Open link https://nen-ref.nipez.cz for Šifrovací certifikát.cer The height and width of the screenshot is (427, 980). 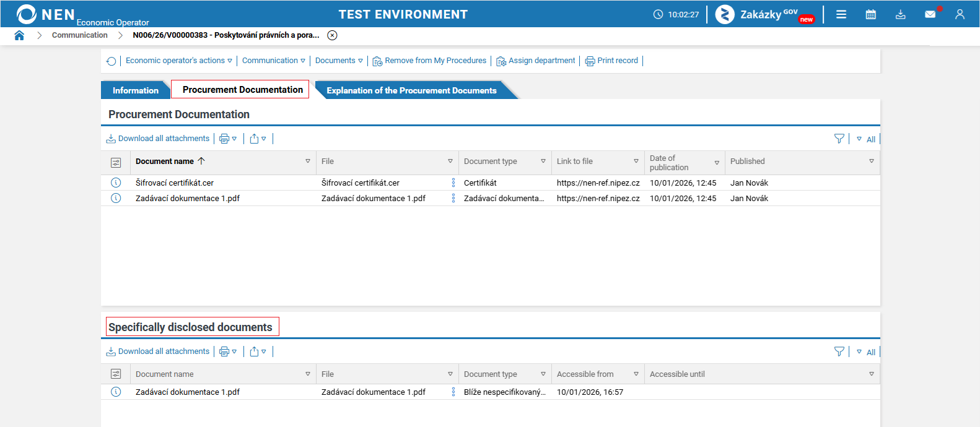(x=598, y=183)
